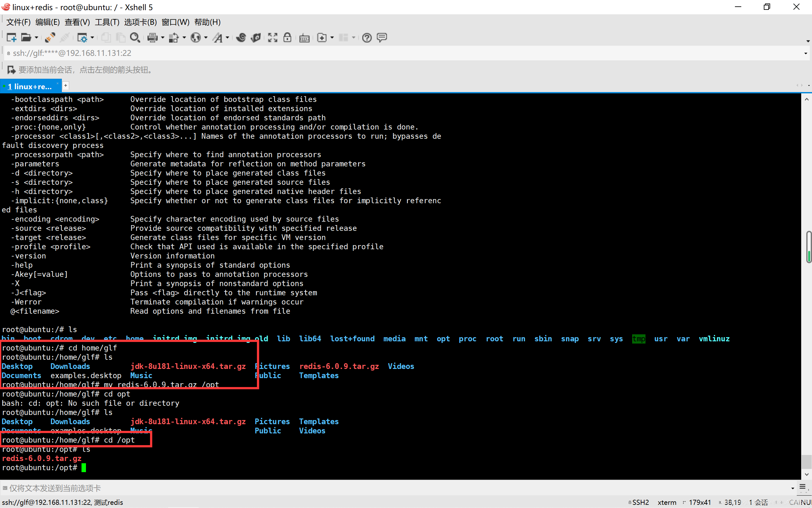Add a new tab with the plus button

66,86
